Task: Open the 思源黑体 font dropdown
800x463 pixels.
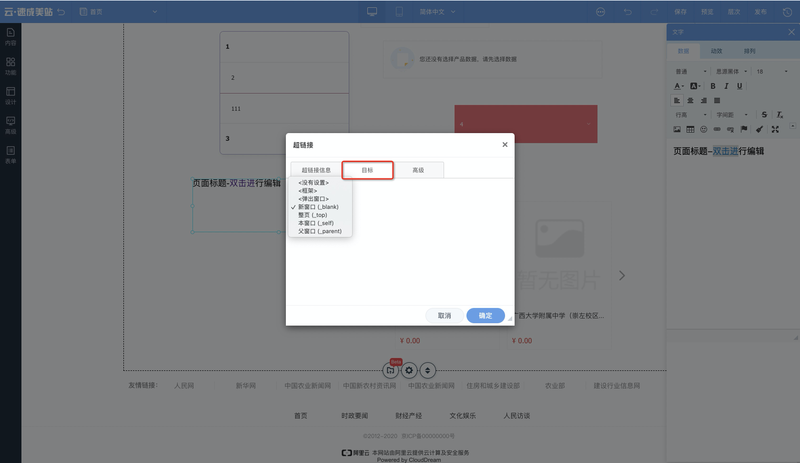Action: point(731,71)
